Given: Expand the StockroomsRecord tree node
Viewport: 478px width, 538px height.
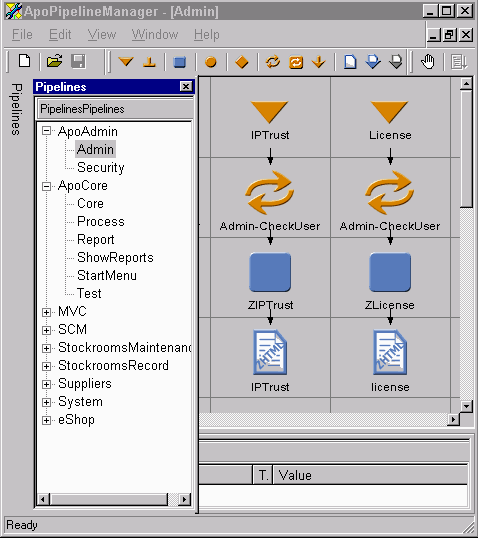Looking at the screenshot, I should pos(46,366).
